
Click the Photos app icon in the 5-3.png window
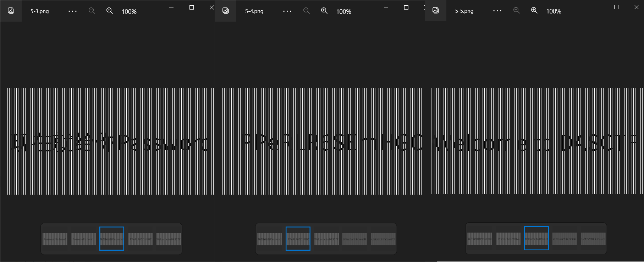[11, 11]
